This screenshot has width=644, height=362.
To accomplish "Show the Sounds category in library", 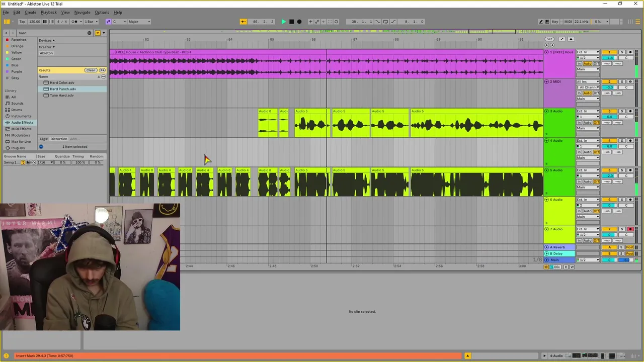I will [17, 103].
